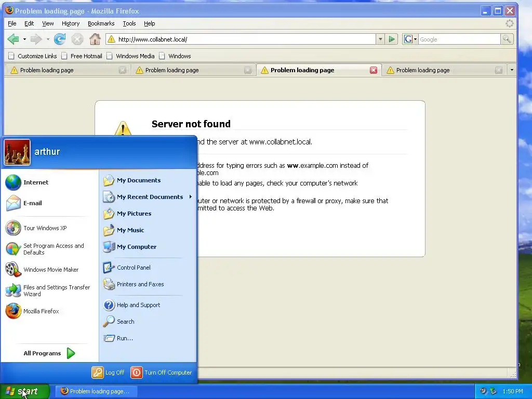
Task: Open Files and Settings Transfer Wizard
Action: click(x=48, y=290)
